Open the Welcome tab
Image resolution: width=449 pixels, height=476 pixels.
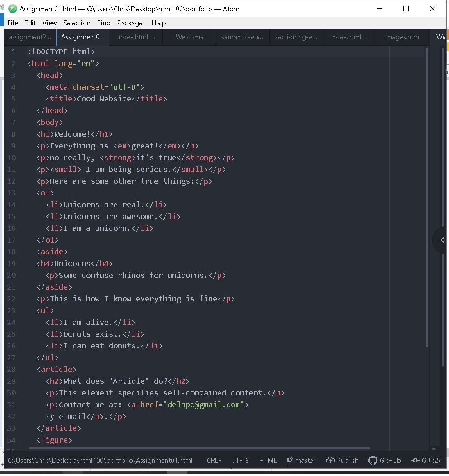click(190, 37)
